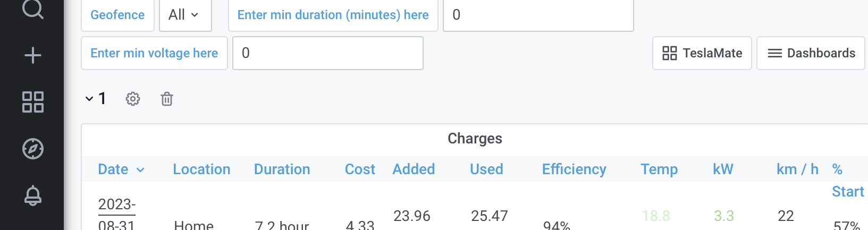Viewport: 868px width, 230px height.
Task: Delete row 1 with trash icon
Action: (167, 99)
